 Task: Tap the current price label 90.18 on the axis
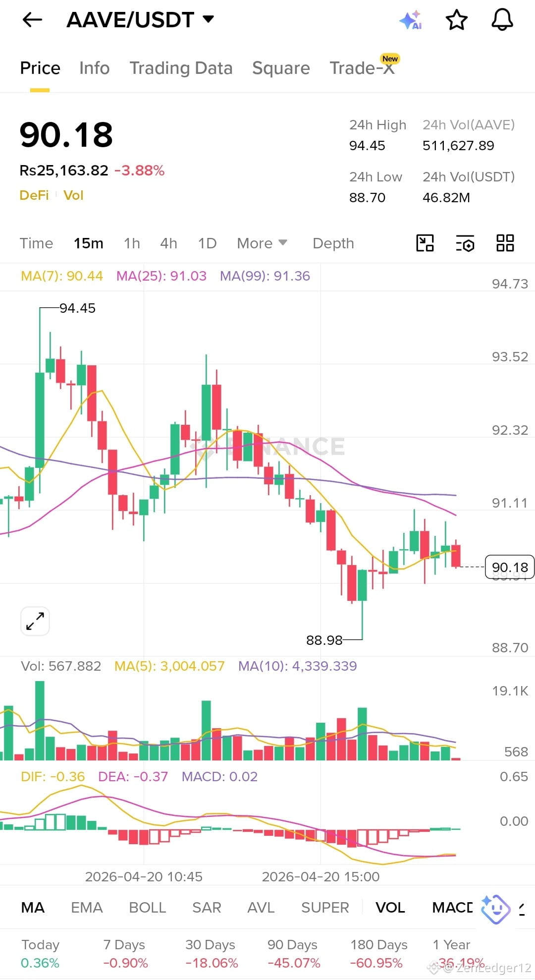[x=510, y=567]
